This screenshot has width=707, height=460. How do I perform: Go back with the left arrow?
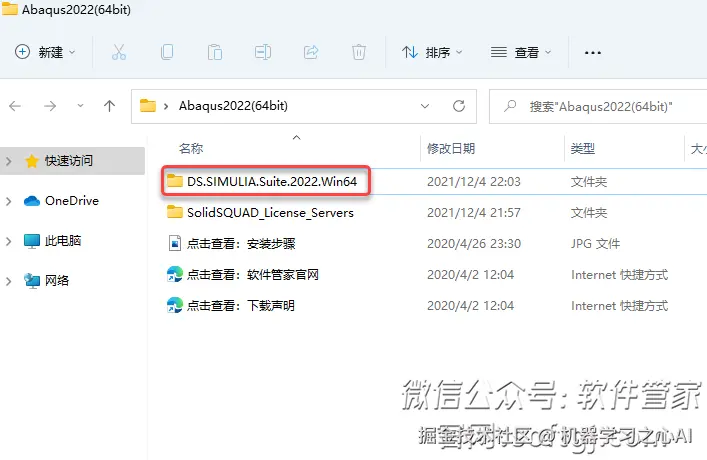[15, 106]
